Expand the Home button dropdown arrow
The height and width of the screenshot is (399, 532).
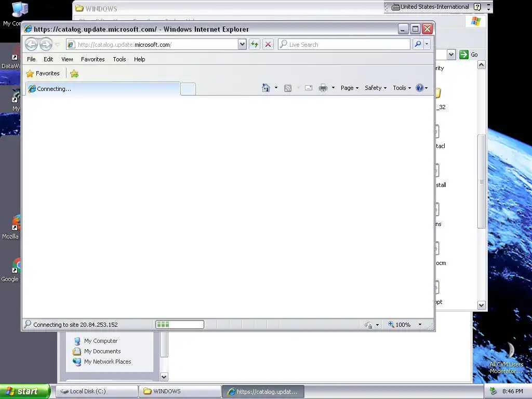[276, 88]
